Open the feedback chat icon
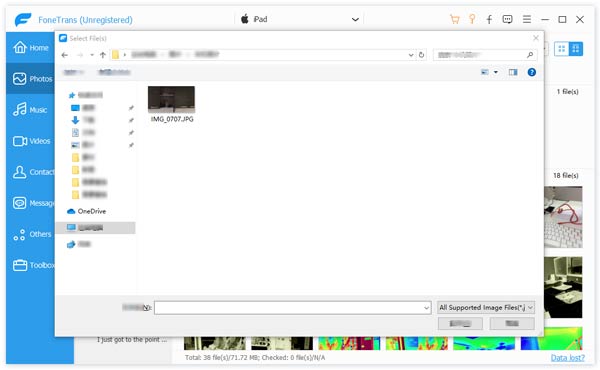The image size is (600, 370). click(x=507, y=19)
